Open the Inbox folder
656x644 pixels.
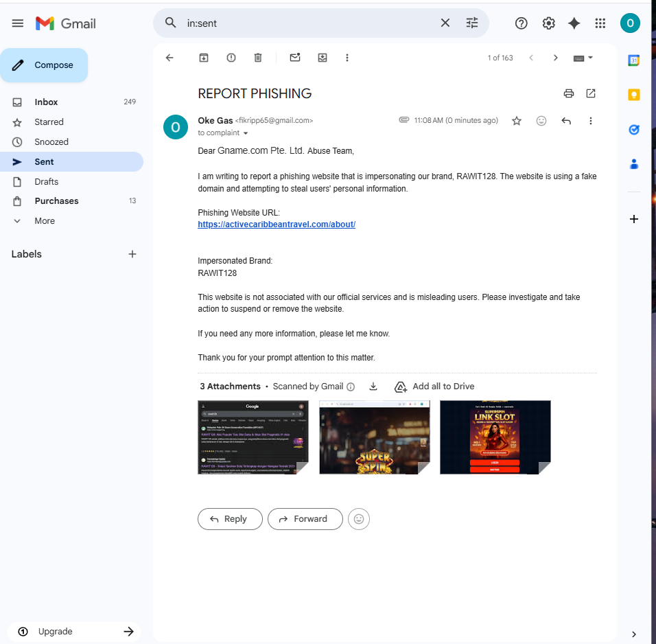71,102
